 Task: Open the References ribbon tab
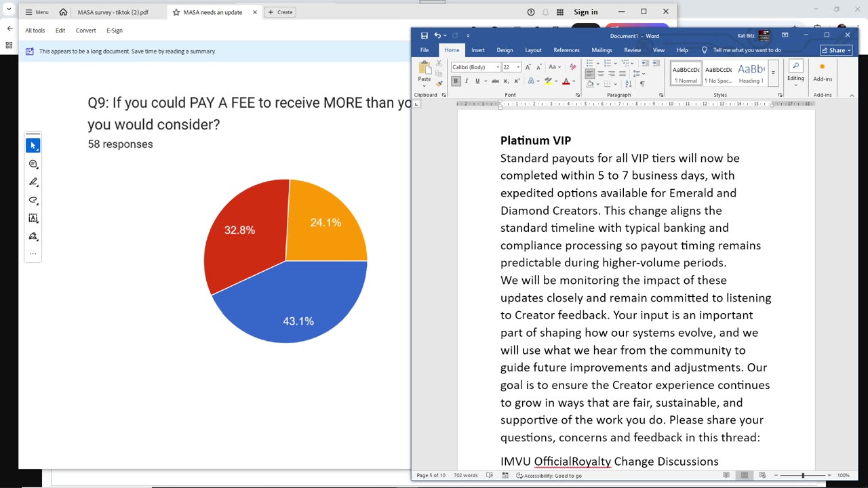[566, 50]
